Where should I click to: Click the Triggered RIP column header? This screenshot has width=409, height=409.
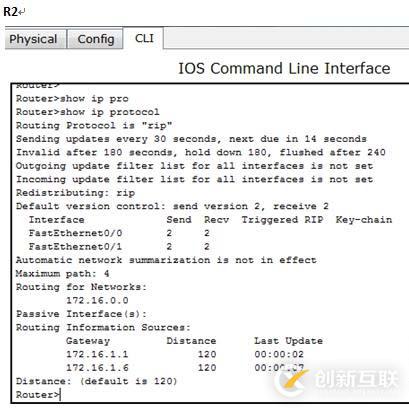[x=282, y=220]
